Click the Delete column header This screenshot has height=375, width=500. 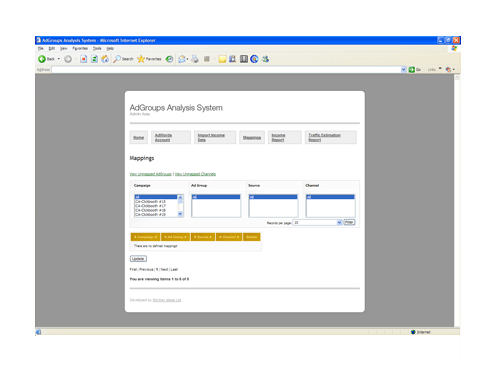(x=252, y=237)
